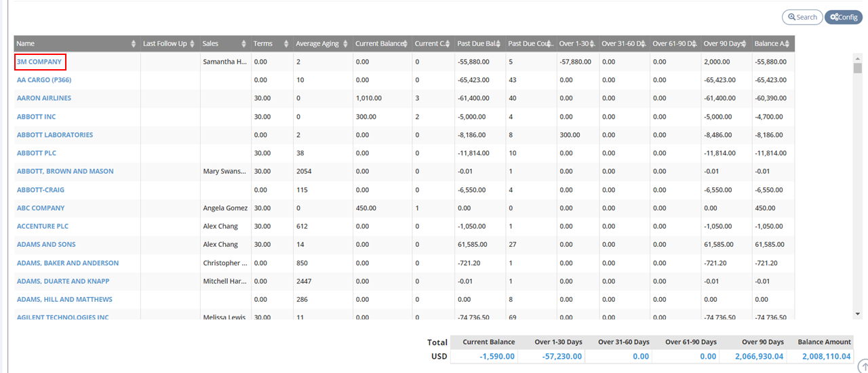This screenshot has height=373, width=868.
Task: Sort by the Over 90 Days column
Action: click(x=744, y=44)
